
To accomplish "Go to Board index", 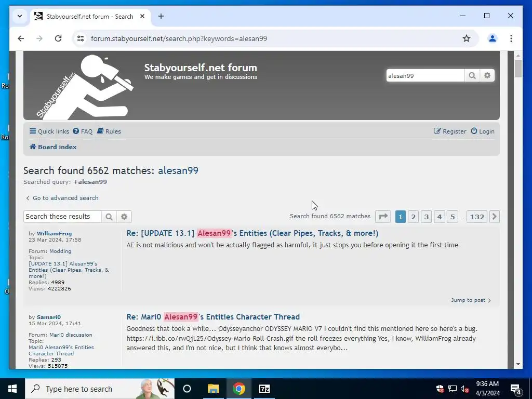I will 53,147.
